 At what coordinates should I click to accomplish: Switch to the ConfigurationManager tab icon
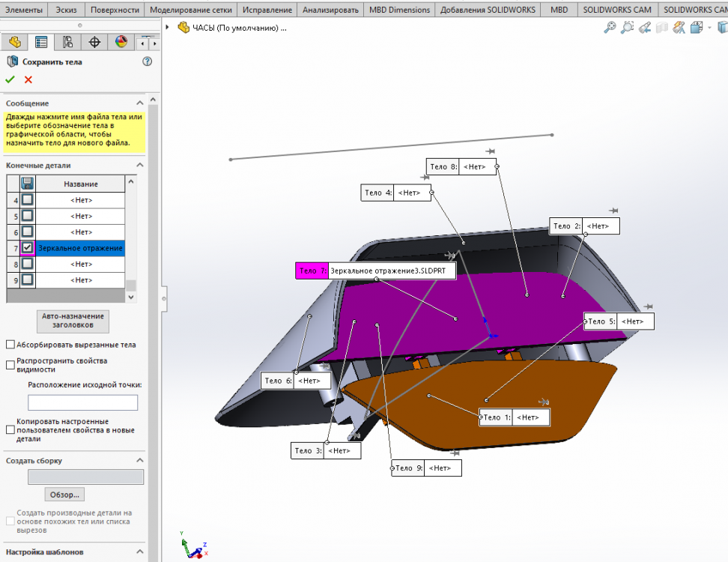tap(67, 42)
